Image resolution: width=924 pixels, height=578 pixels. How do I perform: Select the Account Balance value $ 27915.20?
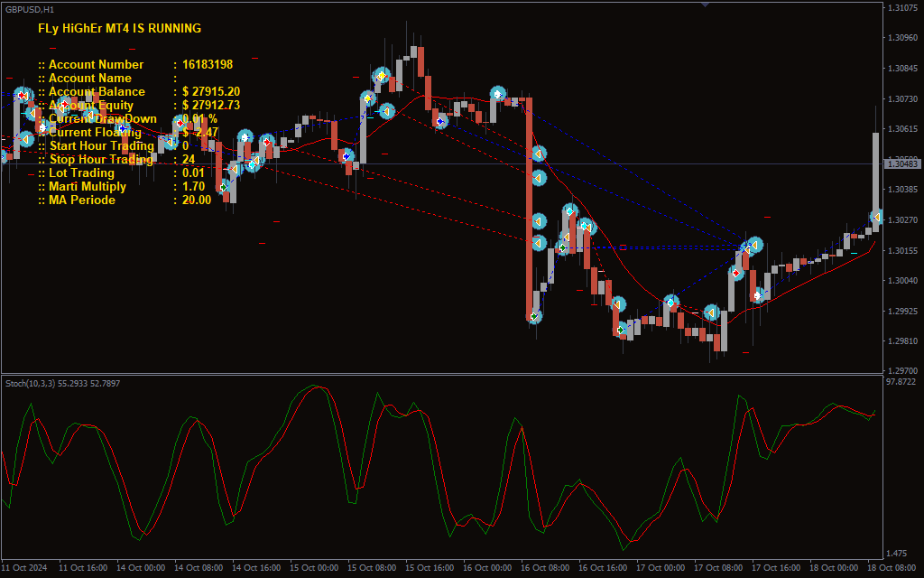point(211,92)
